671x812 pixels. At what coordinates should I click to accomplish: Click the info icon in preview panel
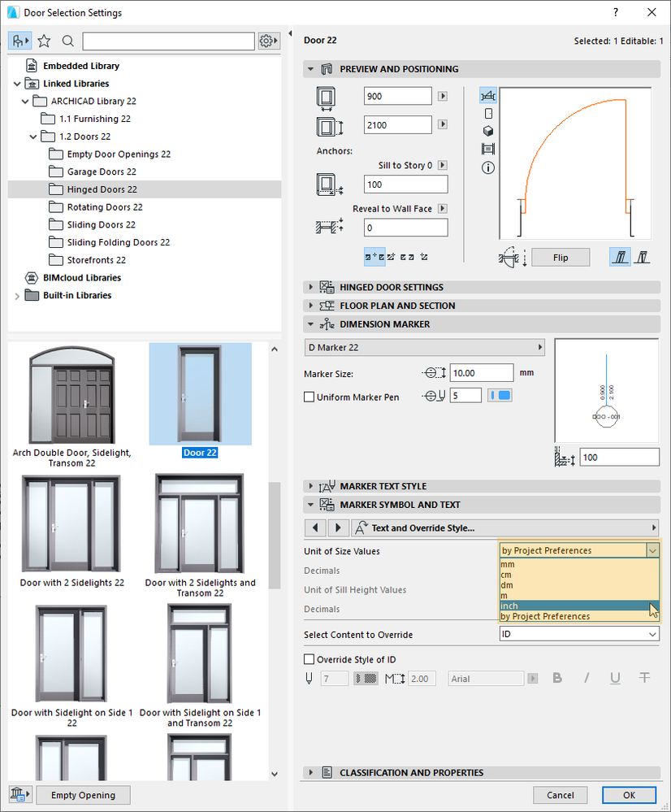tap(487, 167)
